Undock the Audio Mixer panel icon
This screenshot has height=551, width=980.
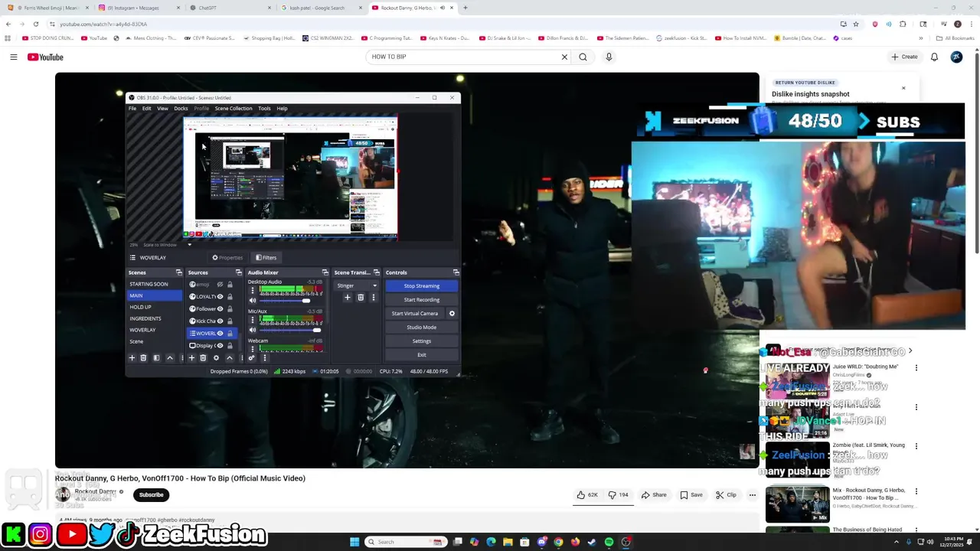[325, 272]
